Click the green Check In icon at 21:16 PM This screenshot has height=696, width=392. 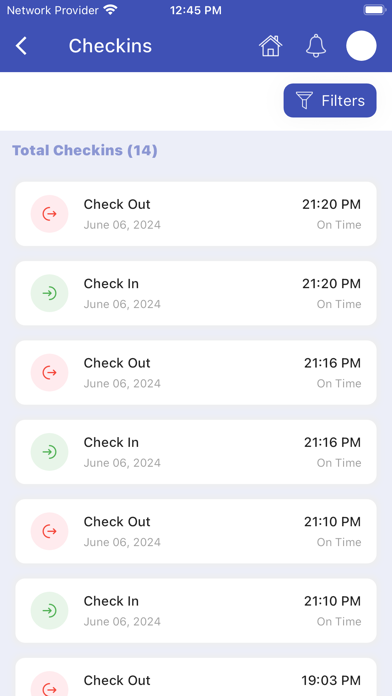(x=49, y=452)
